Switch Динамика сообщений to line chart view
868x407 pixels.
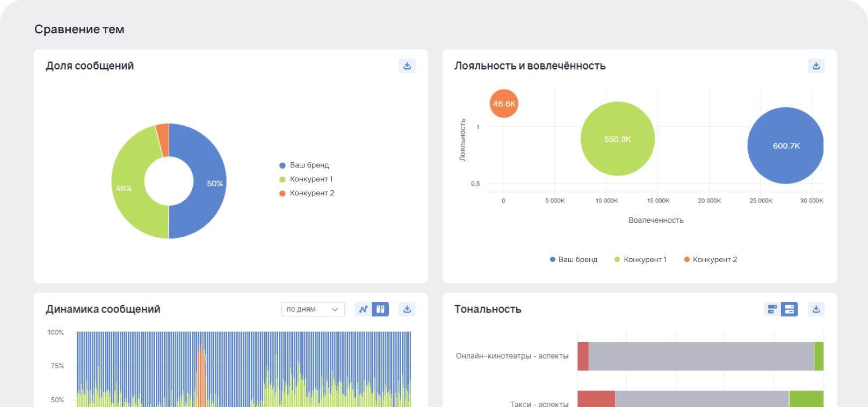point(364,309)
